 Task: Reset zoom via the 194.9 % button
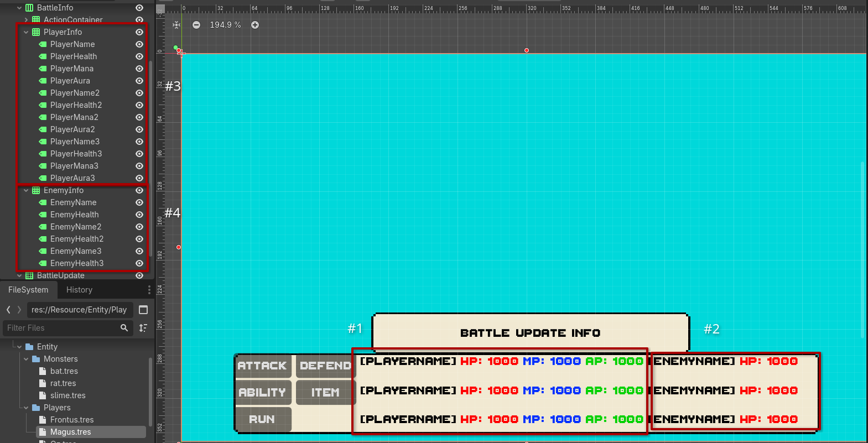[x=225, y=25]
